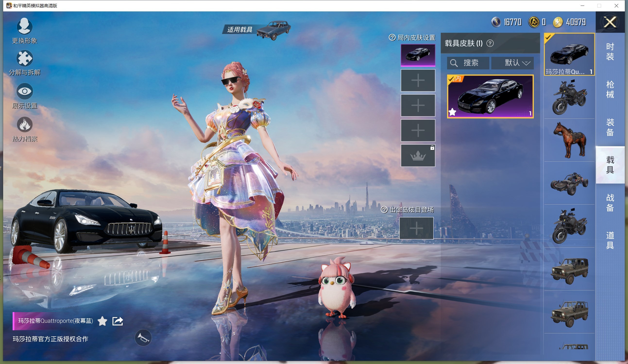Image resolution: width=628 pixels, height=364 pixels.
Task: Switch to 战备 tab
Action: [x=610, y=203]
